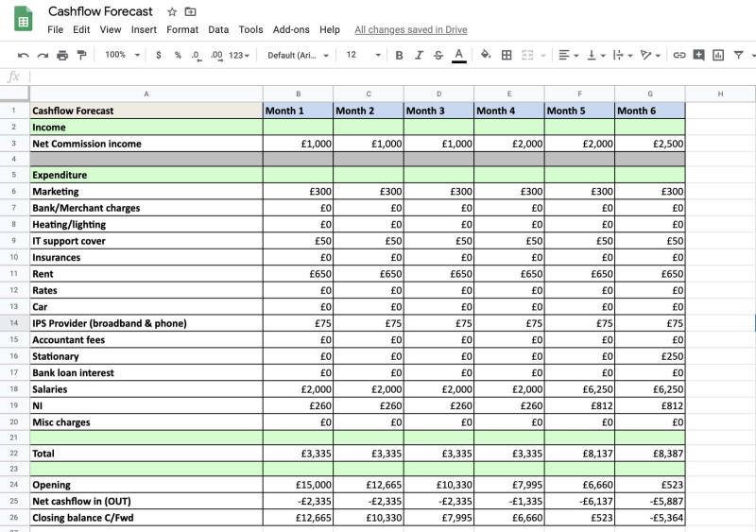The image size is (756, 532).
Task: Open the Format menu
Action: click(x=182, y=30)
